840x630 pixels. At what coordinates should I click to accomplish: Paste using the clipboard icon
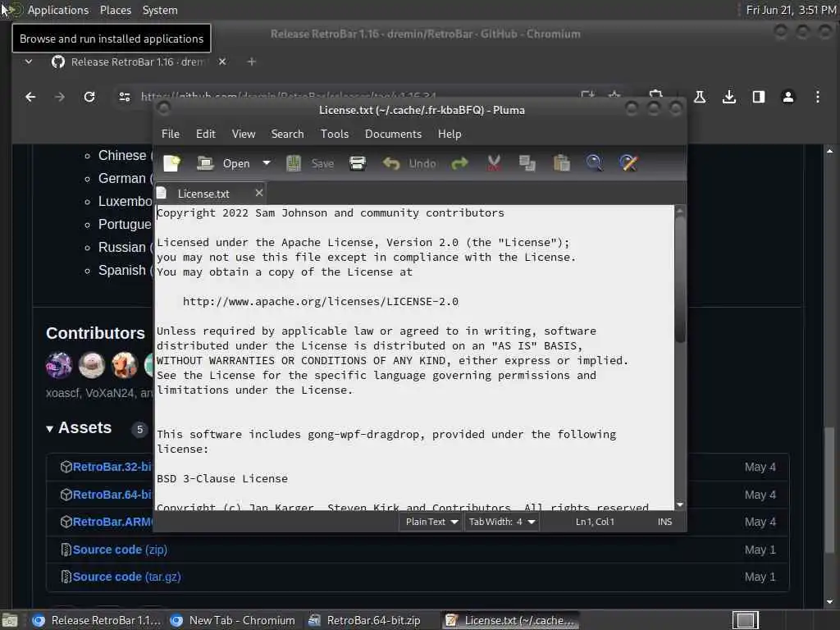click(x=561, y=163)
